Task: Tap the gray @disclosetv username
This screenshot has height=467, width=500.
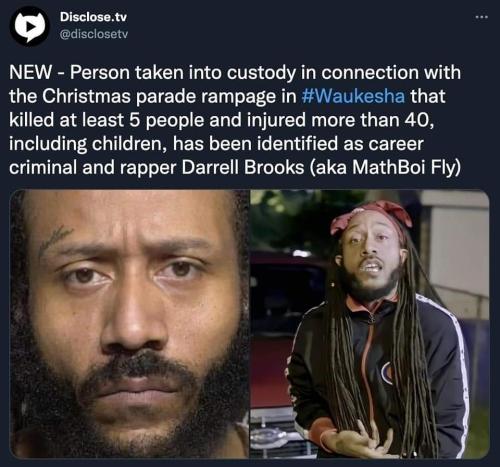Action: coord(94,34)
